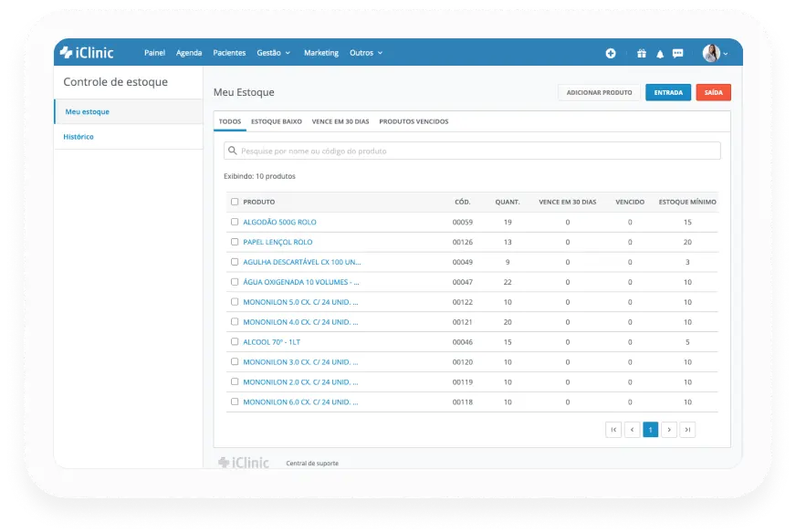Switch to PRODUTOS VENCIDOS tab
The height and width of the screenshot is (532, 796).
click(414, 121)
